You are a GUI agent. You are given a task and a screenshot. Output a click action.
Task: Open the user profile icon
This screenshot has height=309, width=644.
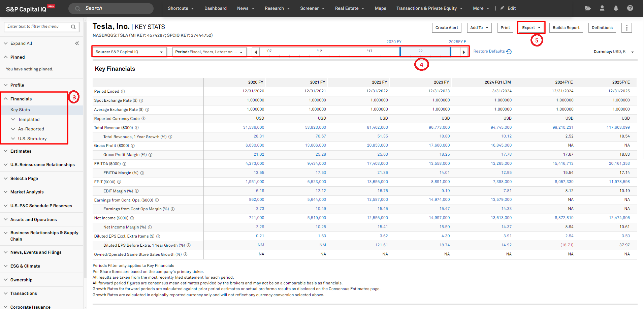[602, 8]
